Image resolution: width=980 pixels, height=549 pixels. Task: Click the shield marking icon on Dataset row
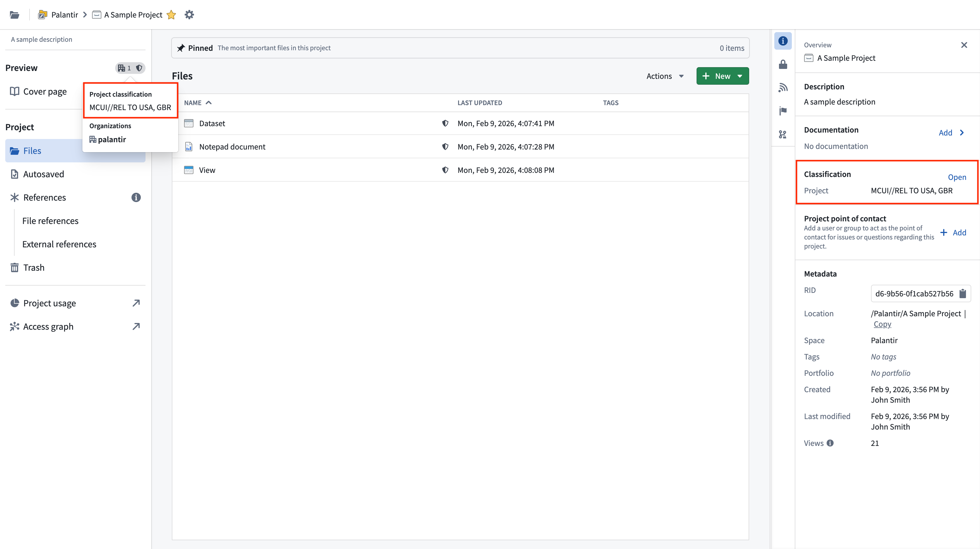click(445, 123)
